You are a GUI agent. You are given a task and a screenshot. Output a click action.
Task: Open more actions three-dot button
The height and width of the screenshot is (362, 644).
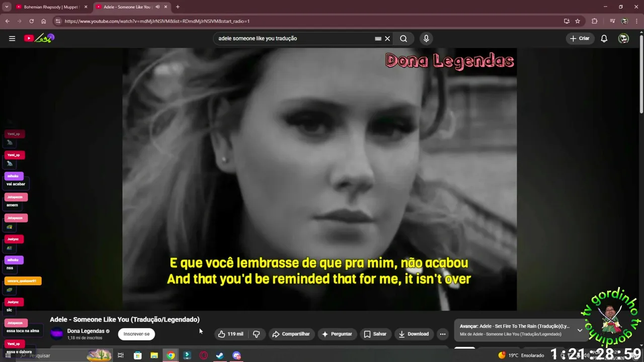443,334
